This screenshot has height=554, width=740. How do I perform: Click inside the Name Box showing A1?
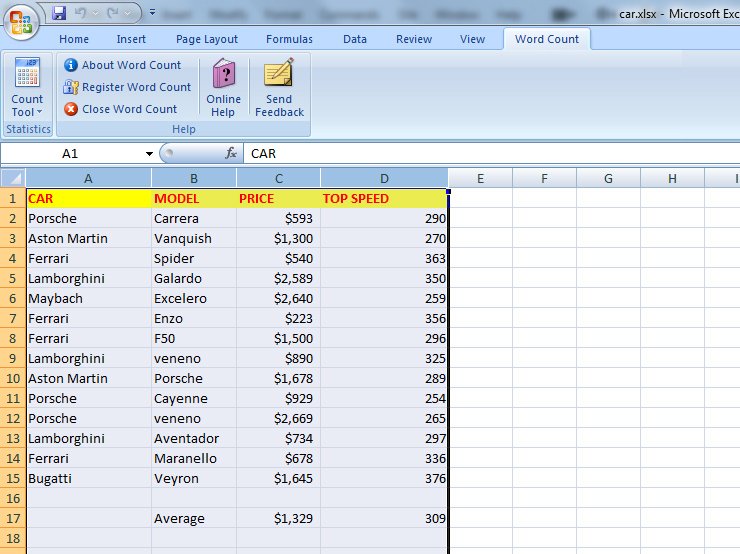click(x=71, y=153)
